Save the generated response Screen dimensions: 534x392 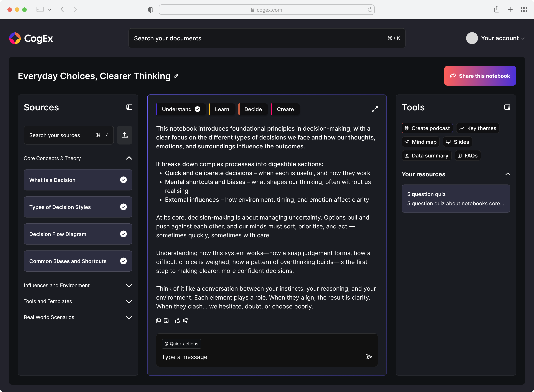(x=166, y=320)
